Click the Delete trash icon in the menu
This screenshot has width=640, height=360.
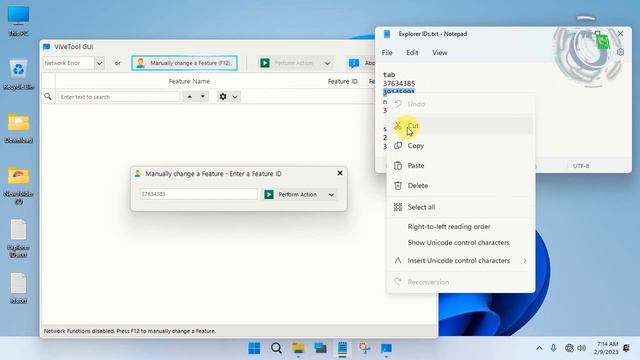pos(398,186)
